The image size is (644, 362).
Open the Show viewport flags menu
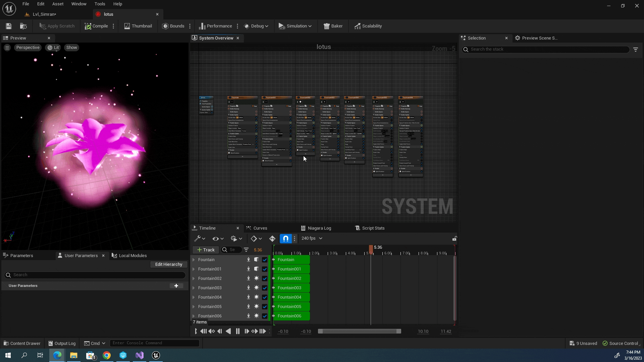pos(71,48)
